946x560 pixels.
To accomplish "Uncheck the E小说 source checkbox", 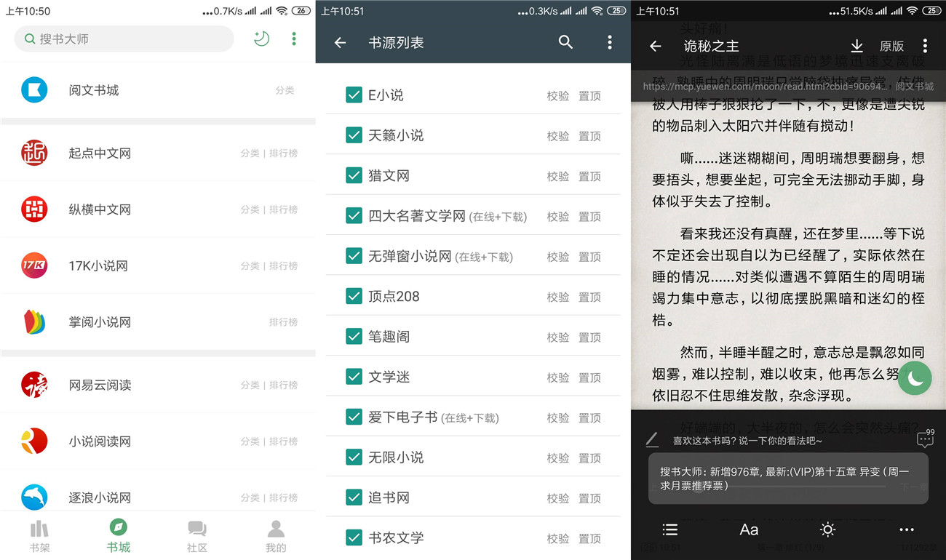I will (354, 95).
